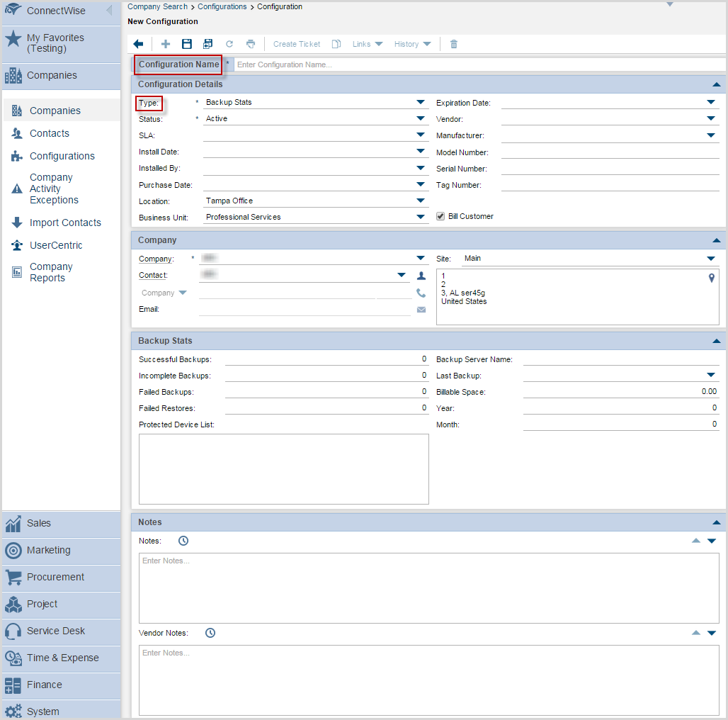This screenshot has width=728, height=720.
Task: Click the Create Ticket button
Action: (x=297, y=44)
